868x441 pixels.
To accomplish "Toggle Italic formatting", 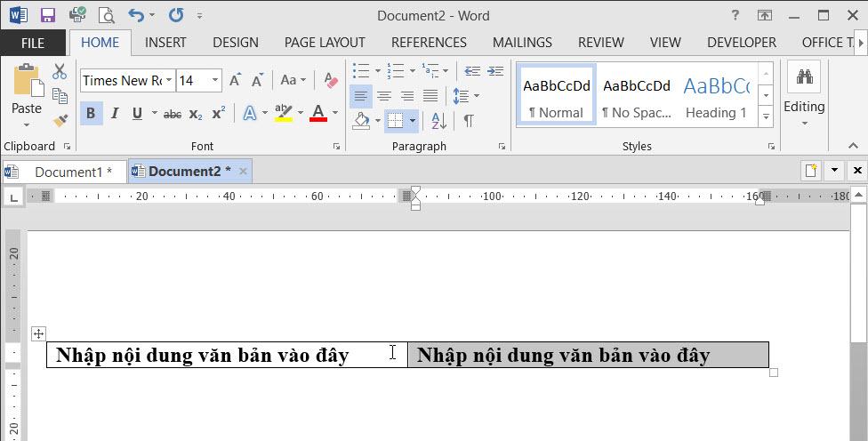I will tap(115, 114).
